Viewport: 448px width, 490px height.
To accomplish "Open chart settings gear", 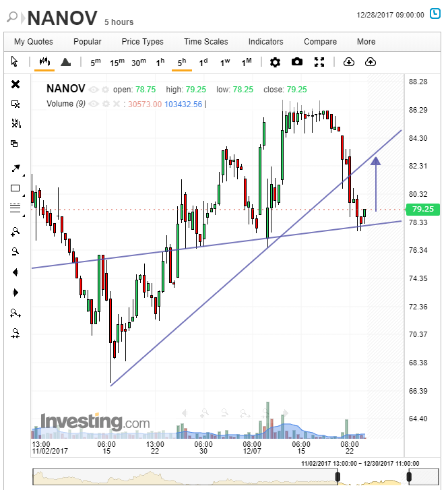I will 275,62.
